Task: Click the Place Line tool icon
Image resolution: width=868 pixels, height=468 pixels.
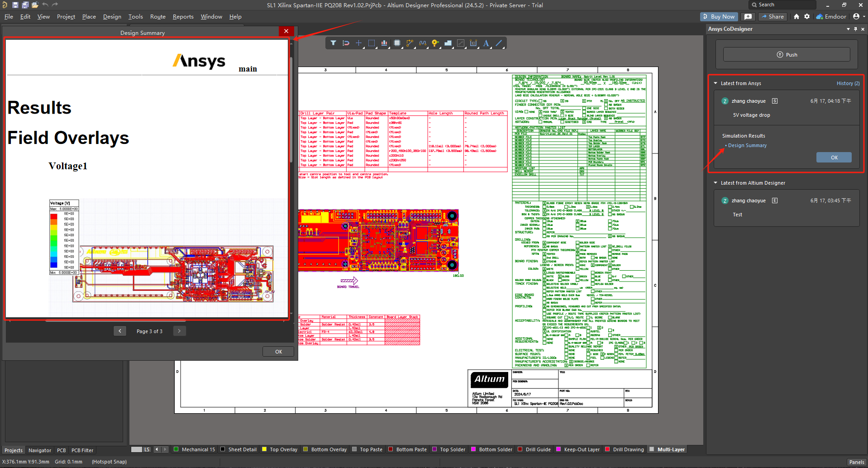Action: coord(499,43)
